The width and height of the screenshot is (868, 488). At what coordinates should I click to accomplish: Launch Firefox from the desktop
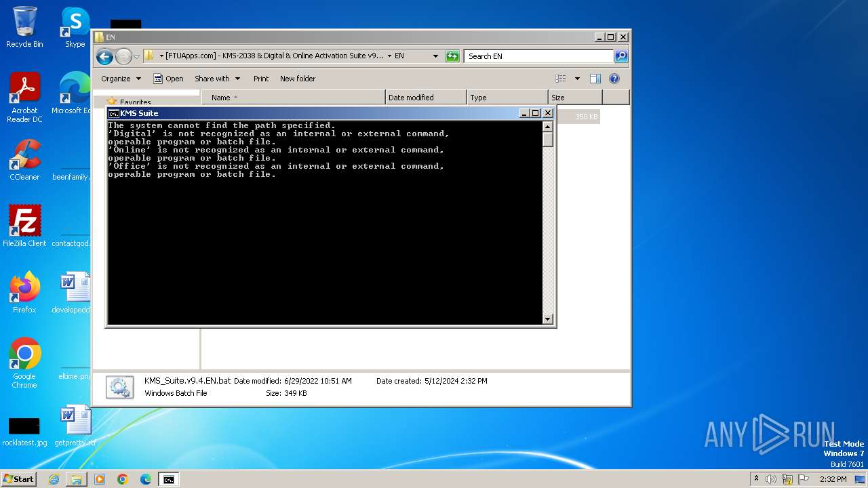click(24, 293)
